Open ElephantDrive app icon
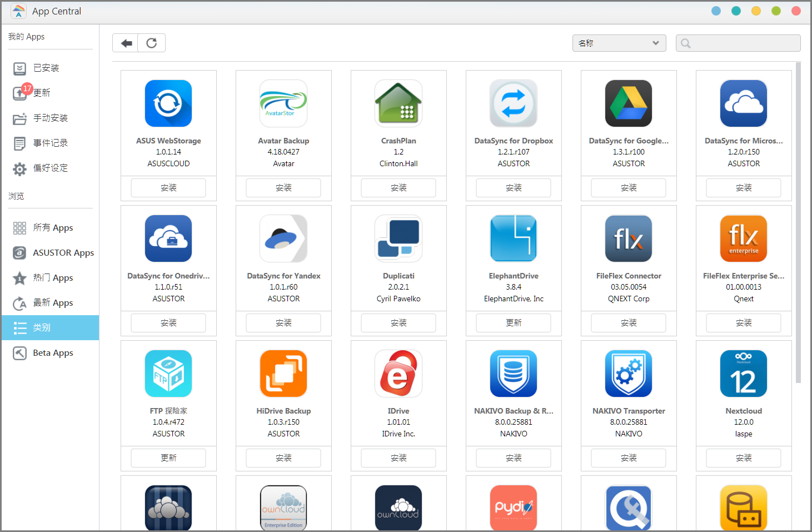This screenshot has height=532, width=812. [x=514, y=238]
